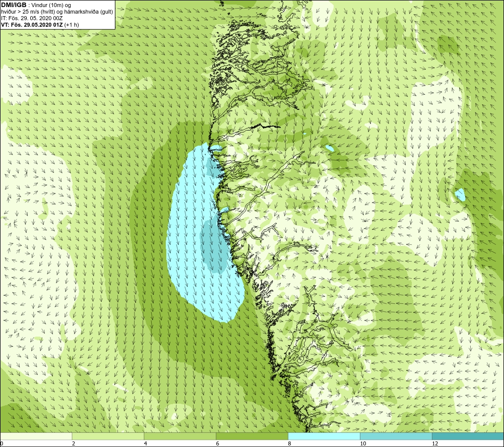The width and height of the screenshot is (504, 447).
Task: Click the 6-8 m/s dark green swatch
Action: point(252,436)
